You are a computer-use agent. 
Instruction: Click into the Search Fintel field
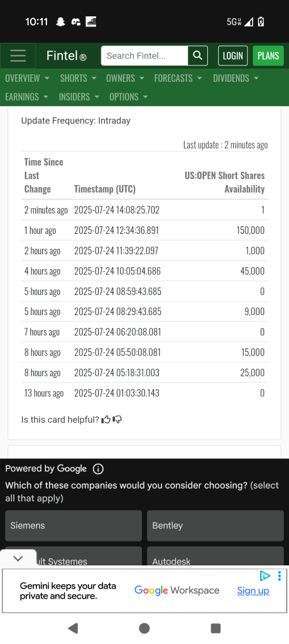point(144,56)
